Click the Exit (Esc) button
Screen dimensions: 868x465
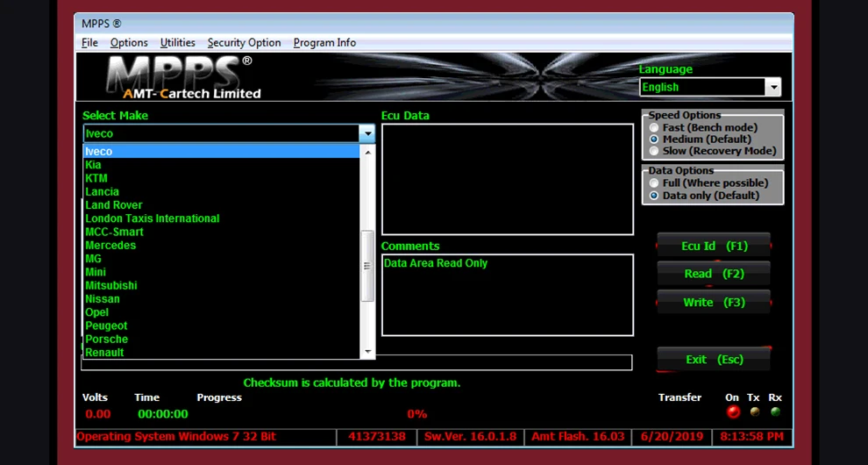click(x=714, y=359)
